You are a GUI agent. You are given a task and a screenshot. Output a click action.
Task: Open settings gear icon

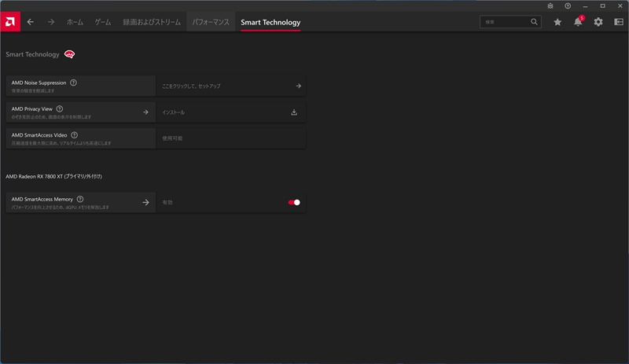[598, 22]
